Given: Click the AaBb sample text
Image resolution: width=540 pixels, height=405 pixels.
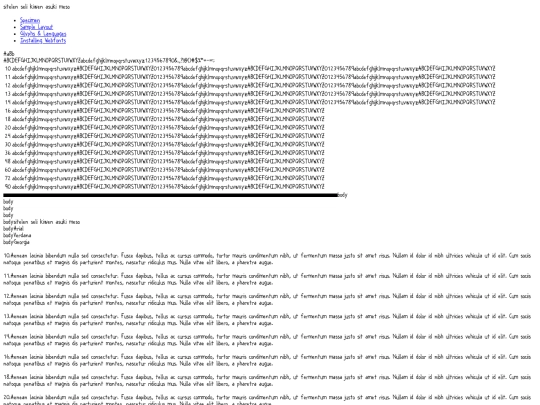Looking at the screenshot, I should 9,53.
